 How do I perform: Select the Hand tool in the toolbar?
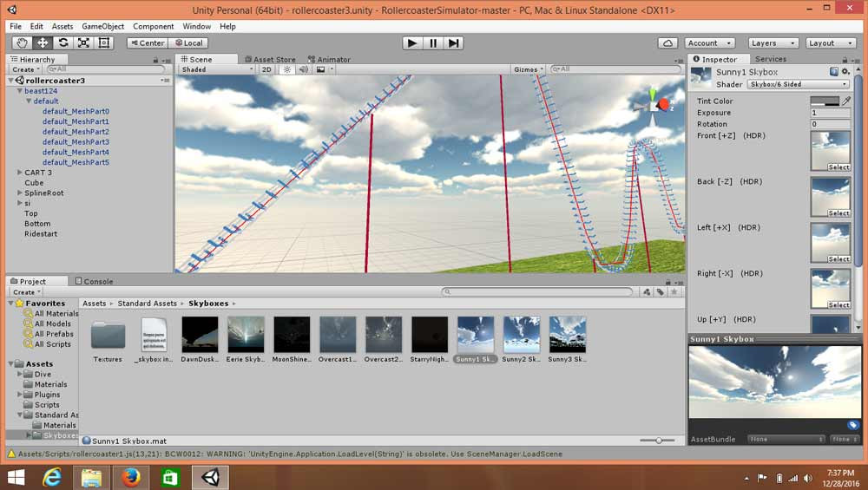21,42
